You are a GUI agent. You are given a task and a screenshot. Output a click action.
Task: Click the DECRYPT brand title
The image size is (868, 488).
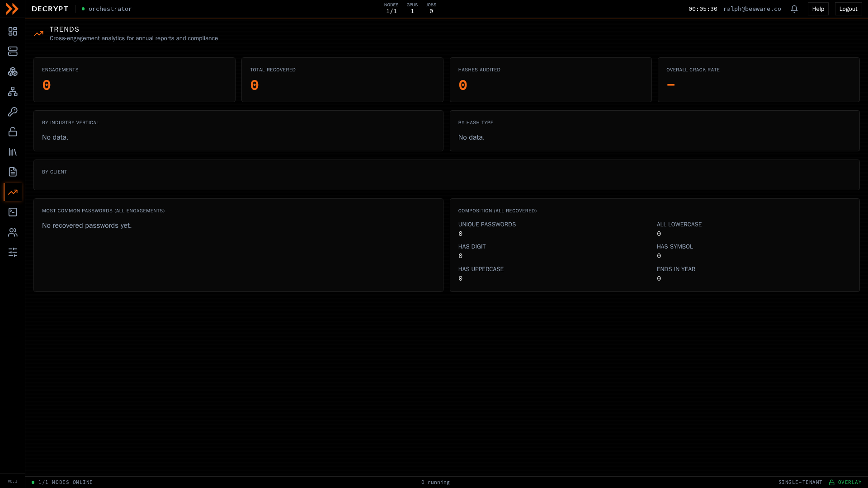point(50,9)
